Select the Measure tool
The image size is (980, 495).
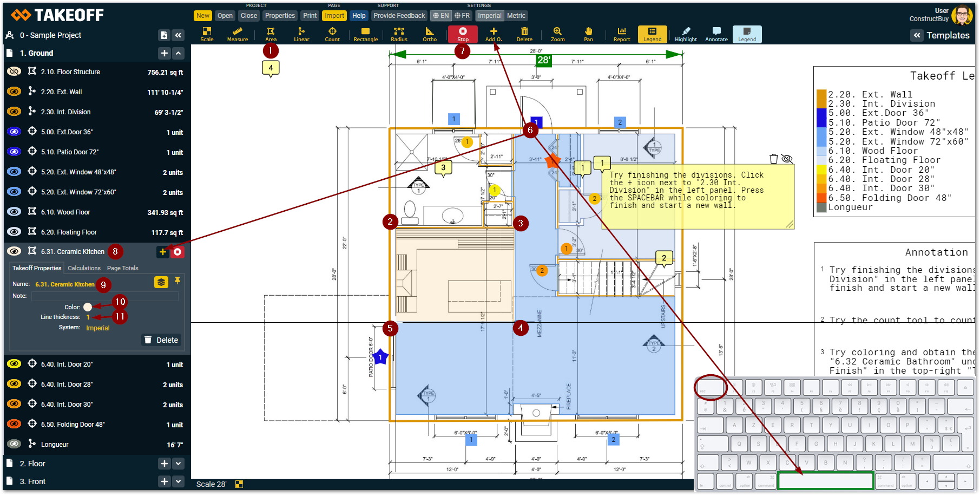coord(237,34)
